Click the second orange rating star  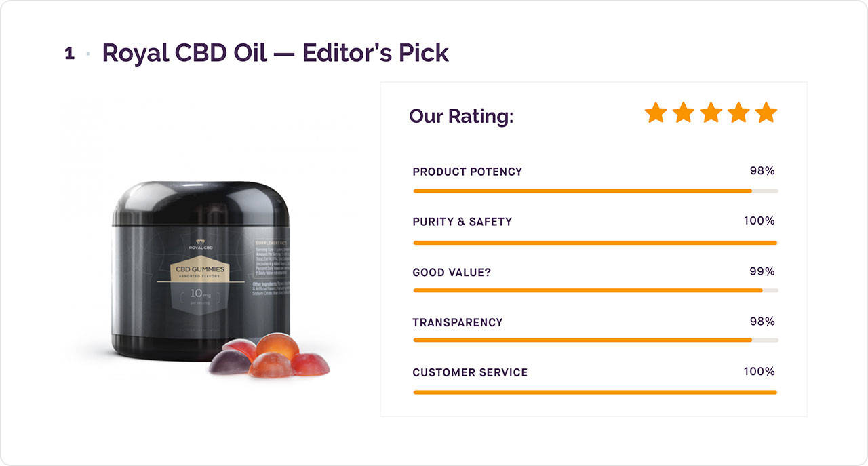(x=683, y=113)
